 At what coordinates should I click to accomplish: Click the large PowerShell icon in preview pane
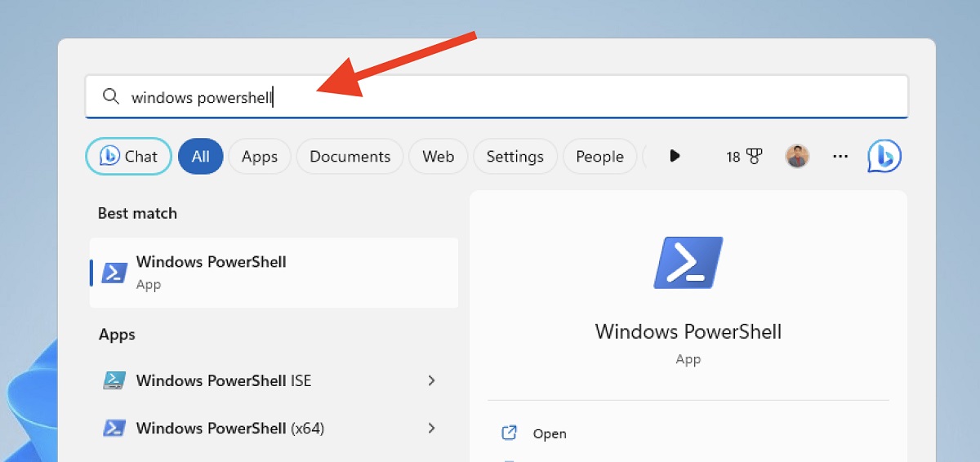point(688,262)
